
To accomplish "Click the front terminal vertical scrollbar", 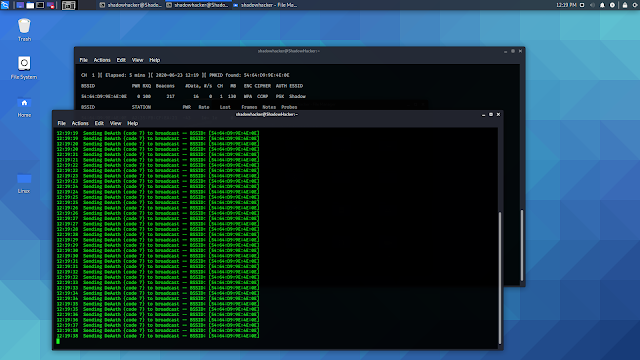I will (500, 278).
